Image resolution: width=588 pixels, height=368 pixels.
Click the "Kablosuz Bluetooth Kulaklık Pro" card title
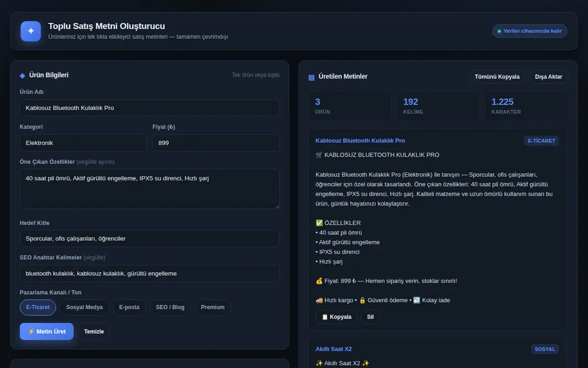coord(360,141)
